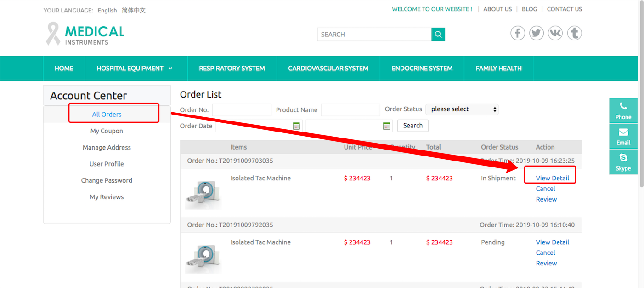Click the Order No. input field

[x=242, y=110]
